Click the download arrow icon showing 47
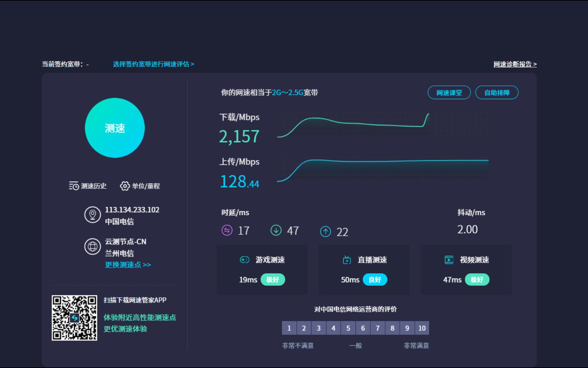This screenshot has width=588, height=368. 276,230
